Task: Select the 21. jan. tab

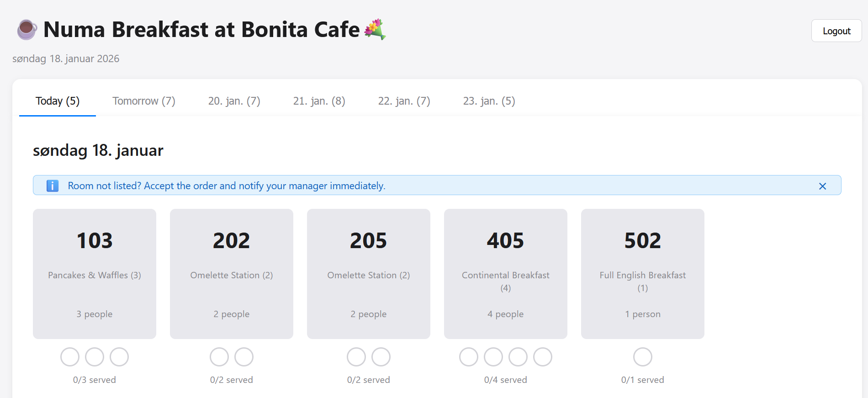Action: (319, 101)
